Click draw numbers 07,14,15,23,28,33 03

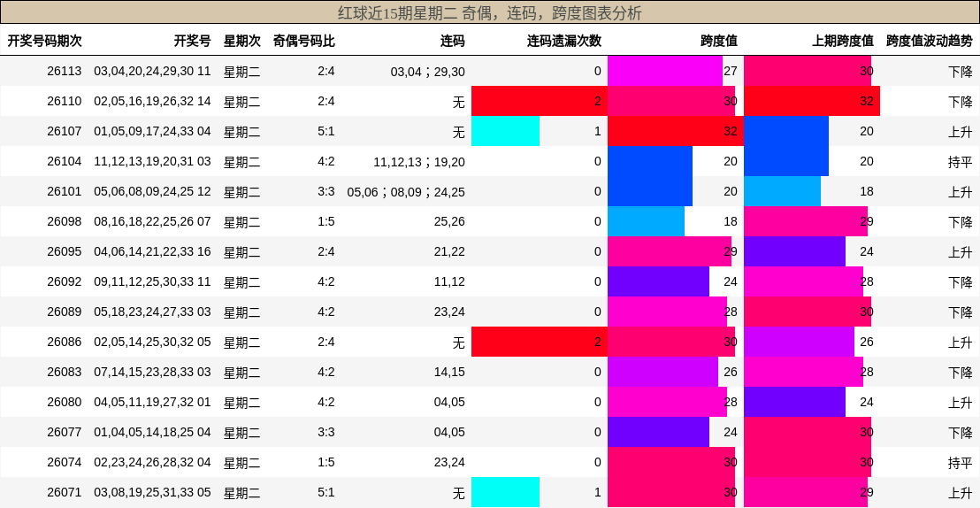tap(152, 372)
